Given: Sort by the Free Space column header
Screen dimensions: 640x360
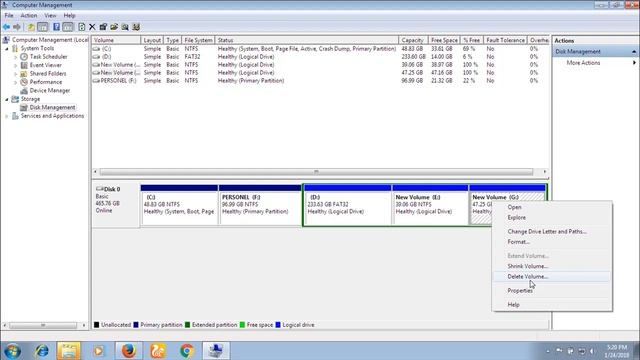Looking at the screenshot, I should pos(444,40).
